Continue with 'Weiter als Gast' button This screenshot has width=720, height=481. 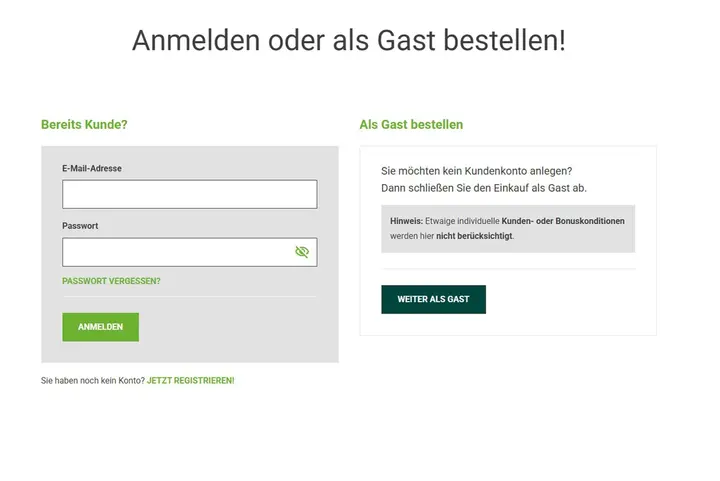433,299
